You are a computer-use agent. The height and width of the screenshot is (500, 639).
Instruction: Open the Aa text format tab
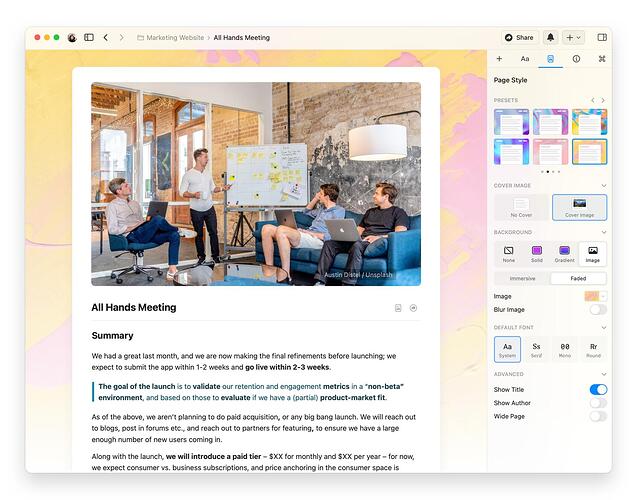tap(525, 59)
